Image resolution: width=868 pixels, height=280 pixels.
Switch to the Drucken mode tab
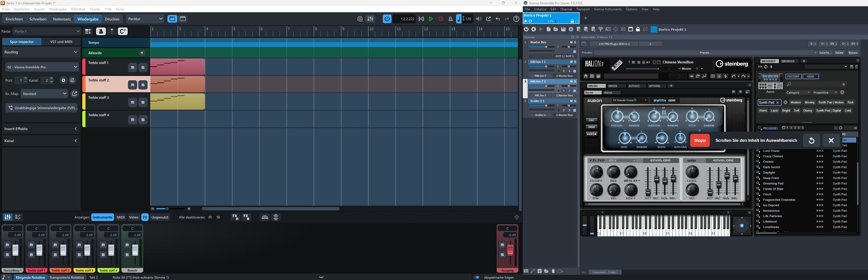click(x=112, y=19)
